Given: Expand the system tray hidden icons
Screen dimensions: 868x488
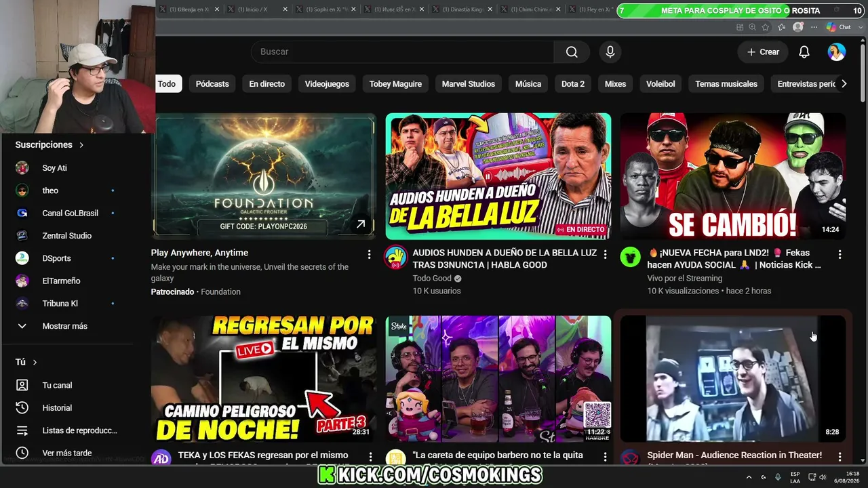Looking at the screenshot, I should point(749,477).
